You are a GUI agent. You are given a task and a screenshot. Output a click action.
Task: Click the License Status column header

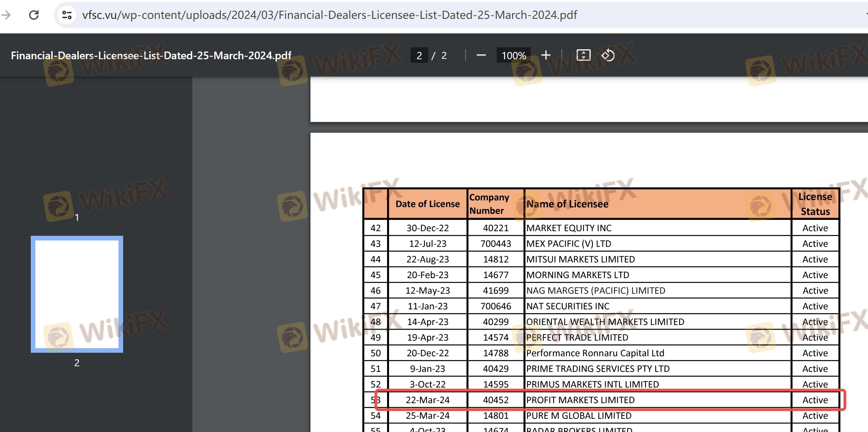click(x=815, y=204)
